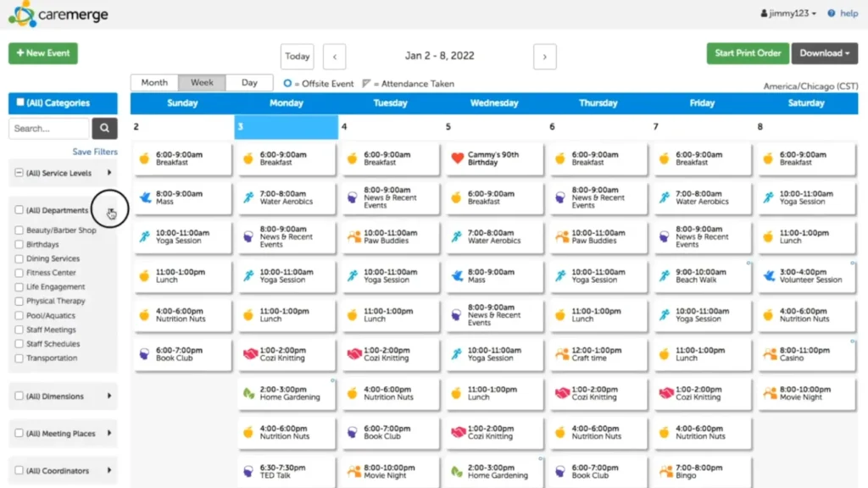Toggle (All) Meeting Places checkbox
Screen dimensions: 868x488
(x=19, y=433)
